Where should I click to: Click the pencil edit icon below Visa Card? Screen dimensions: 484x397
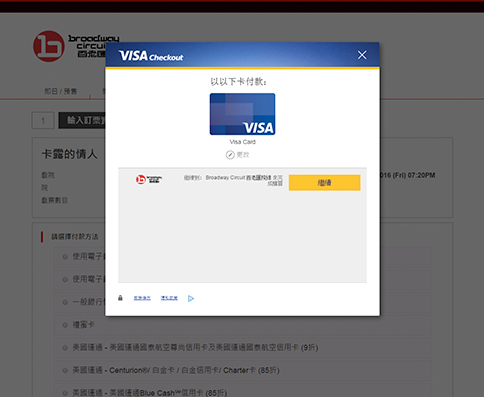(x=230, y=155)
